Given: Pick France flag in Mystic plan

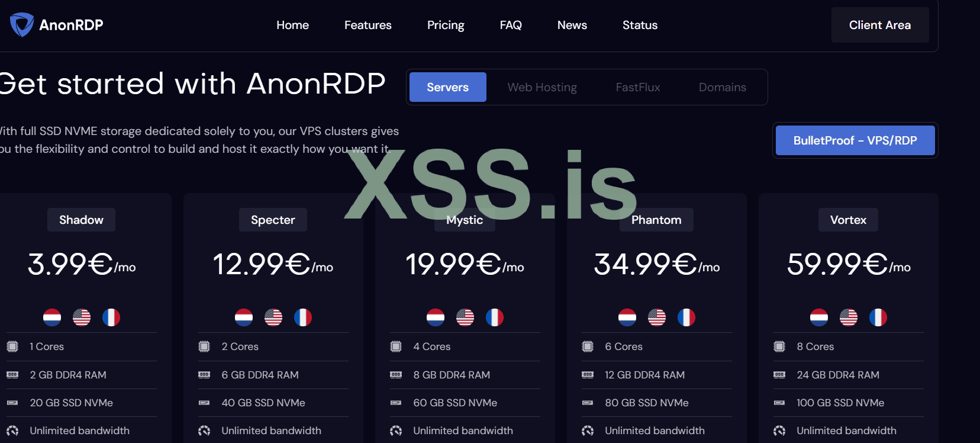Looking at the screenshot, I should (x=495, y=317).
